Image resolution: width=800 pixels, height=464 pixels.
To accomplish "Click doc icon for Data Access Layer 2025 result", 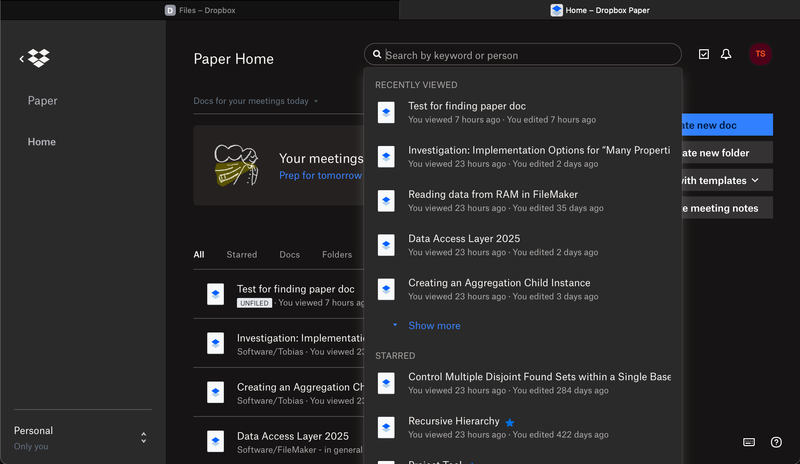I will (386, 245).
